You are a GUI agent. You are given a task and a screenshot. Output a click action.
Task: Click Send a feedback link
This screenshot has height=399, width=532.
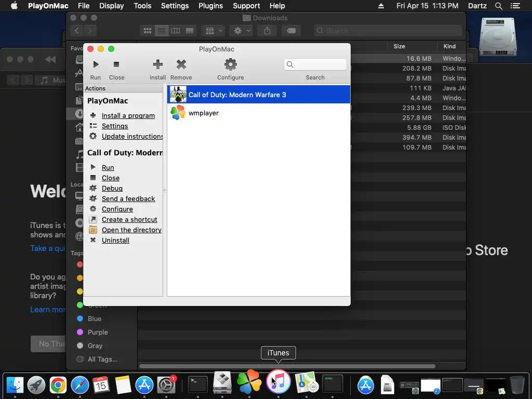point(128,199)
